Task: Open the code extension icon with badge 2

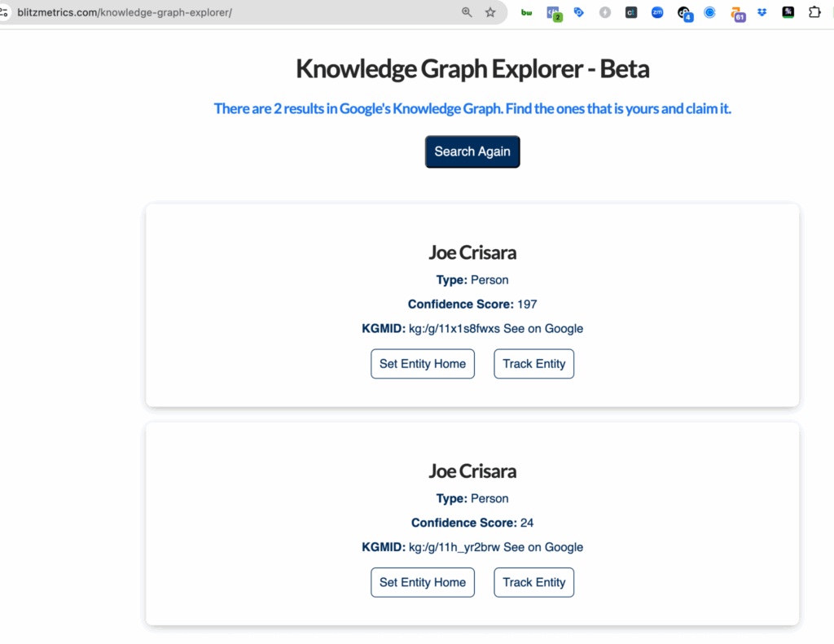Action: tap(555, 12)
